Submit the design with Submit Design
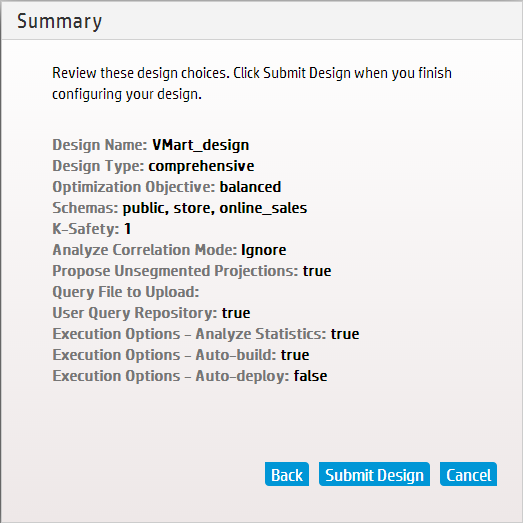Screen dimensions: 523x523 click(374, 474)
